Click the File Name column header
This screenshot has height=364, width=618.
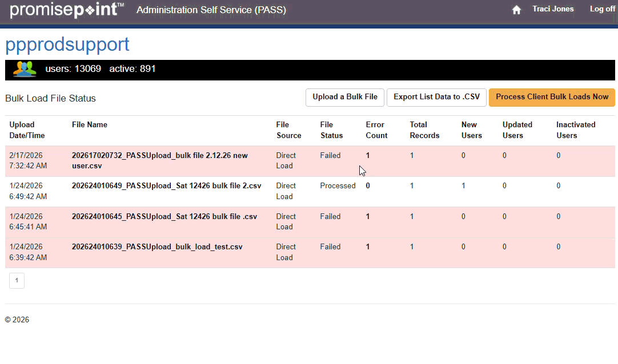pyautogui.click(x=90, y=124)
